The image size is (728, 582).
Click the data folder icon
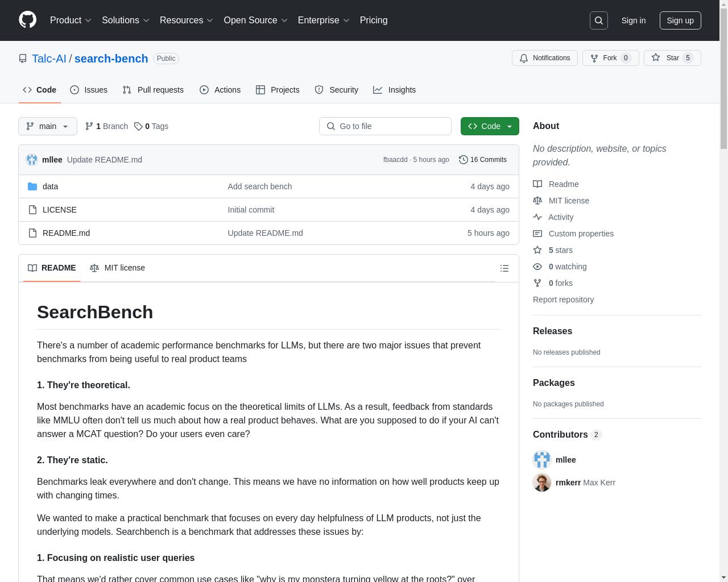(x=32, y=186)
